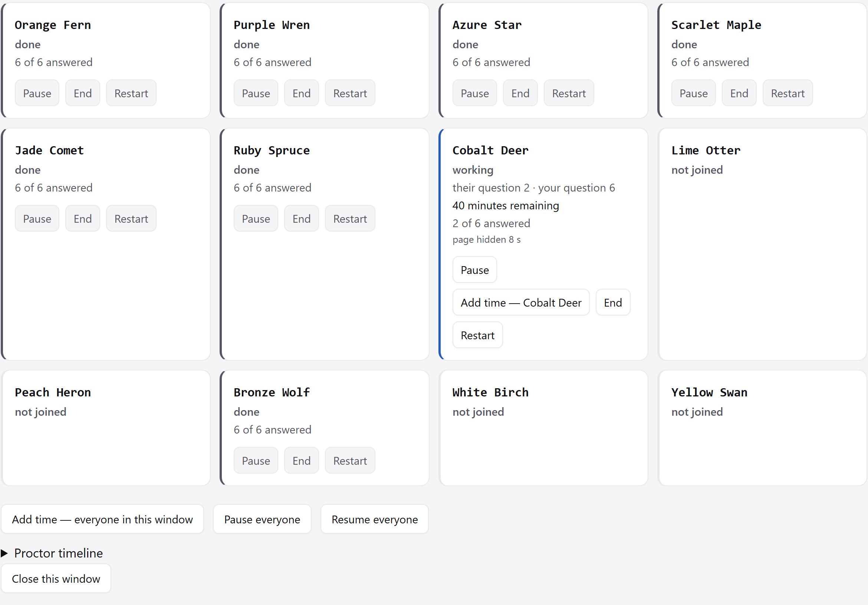Pause Scarlet Maple's session
Image resolution: width=868 pixels, height=605 pixels.
(693, 93)
